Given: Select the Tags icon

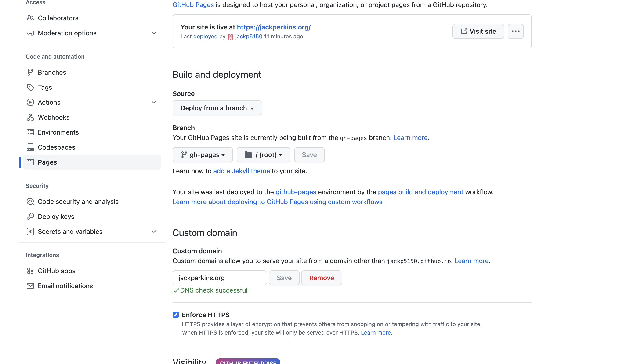Looking at the screenshot, I should 30,87.
